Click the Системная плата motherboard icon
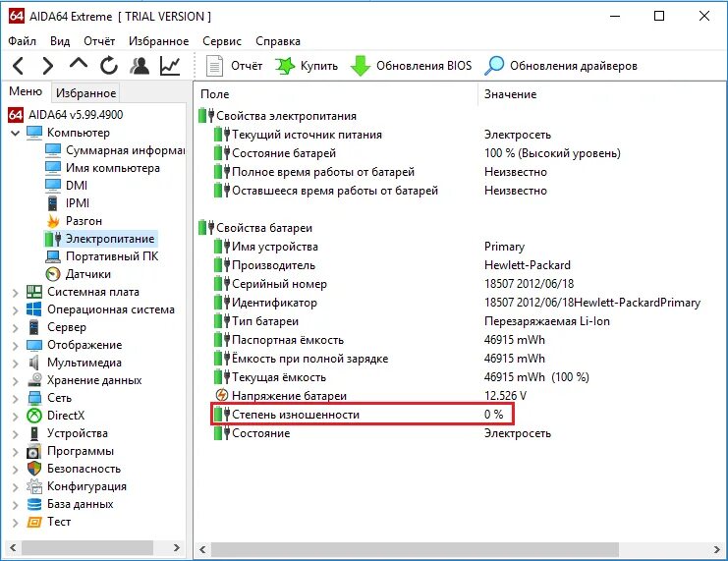The width and height of the screenshot is (728, 561). pos(34,292)
